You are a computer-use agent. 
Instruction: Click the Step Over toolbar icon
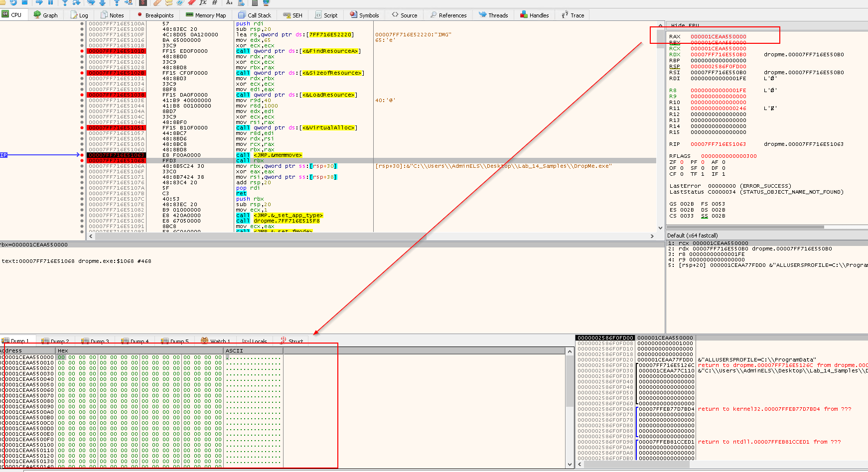(76, 2)
